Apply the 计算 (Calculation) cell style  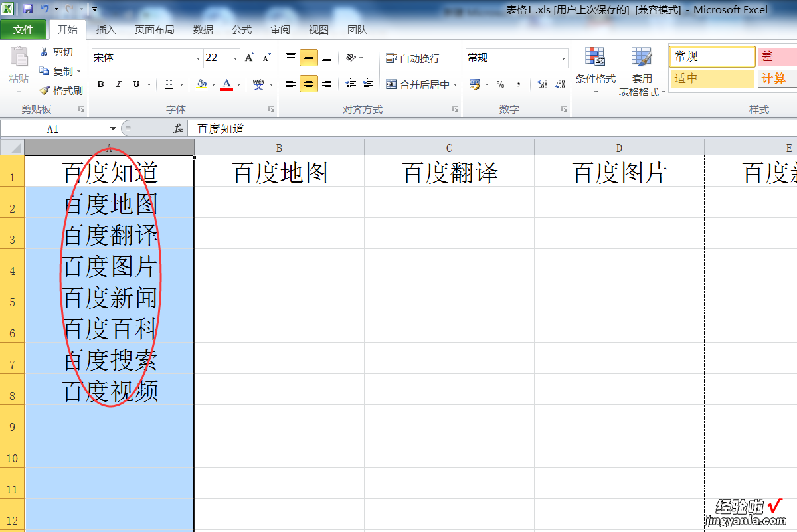[777, 78]
